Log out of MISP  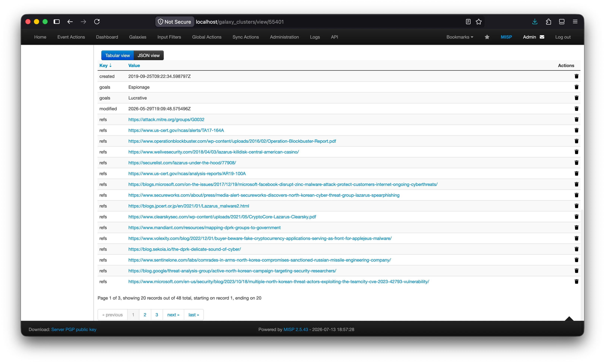563,37
